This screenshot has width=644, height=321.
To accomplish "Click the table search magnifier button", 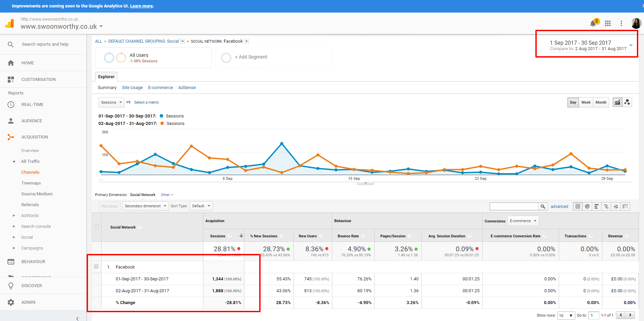I will click(543, 206).
